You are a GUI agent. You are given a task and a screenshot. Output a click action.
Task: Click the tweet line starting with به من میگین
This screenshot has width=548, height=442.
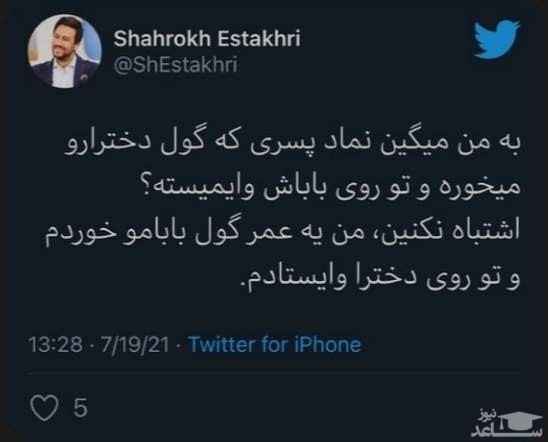click(293, 144)
